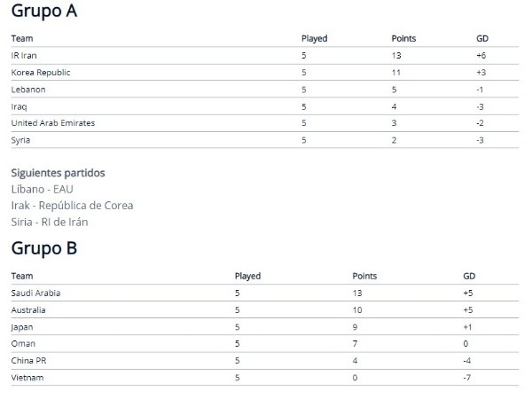Click Saudi Arabia in Grupo B

coord(35,293)
